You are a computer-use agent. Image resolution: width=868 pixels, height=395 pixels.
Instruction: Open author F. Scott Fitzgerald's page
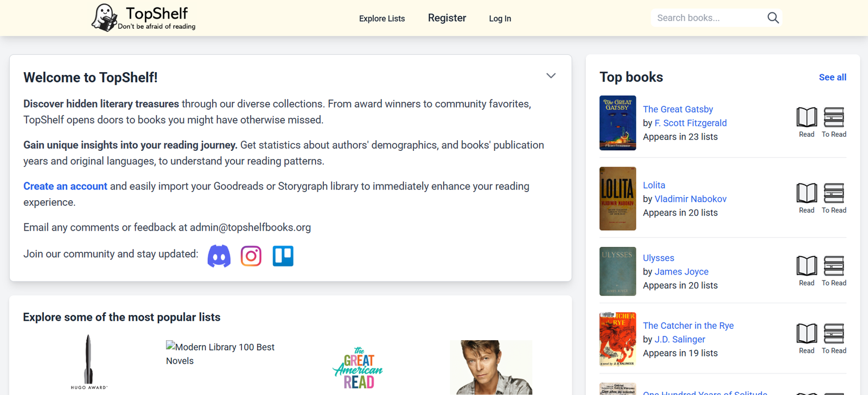click(690, 123)
